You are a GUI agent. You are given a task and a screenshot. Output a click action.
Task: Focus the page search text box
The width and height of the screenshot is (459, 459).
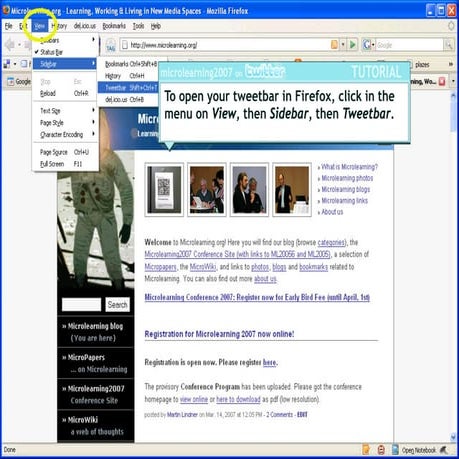81,305
